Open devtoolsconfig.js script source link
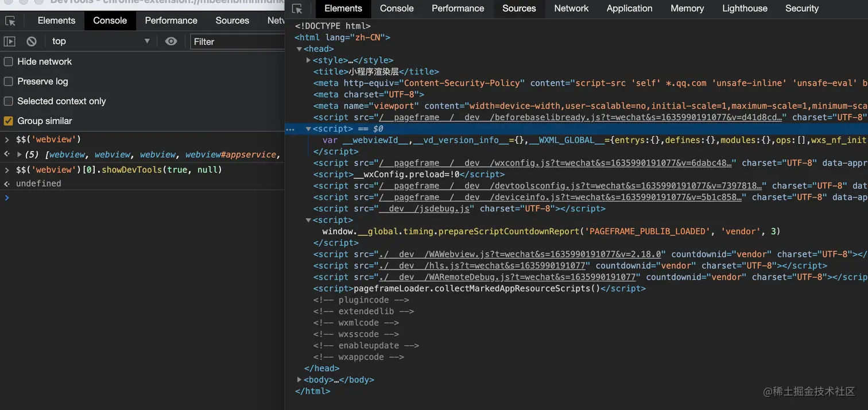This screenshot has height=410, width=868. [570, 185]
